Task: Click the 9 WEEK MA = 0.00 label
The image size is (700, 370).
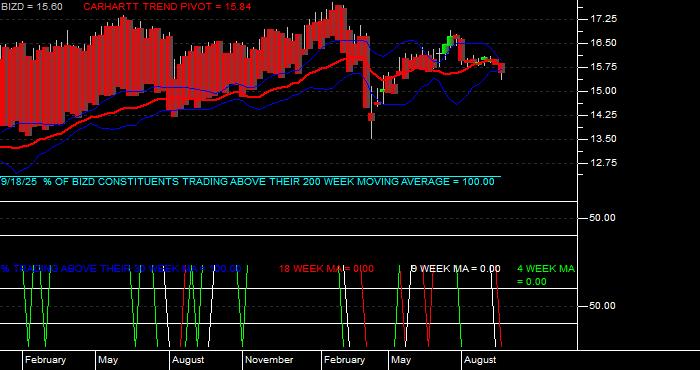Action: point(455,269)
